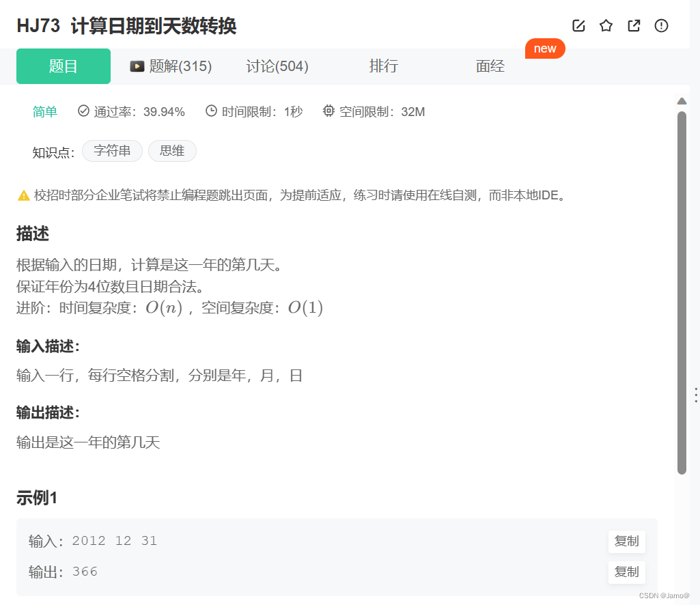Open the 面经 tab
700x605 pixels.
pyautogui.click(x=490, y=66)
